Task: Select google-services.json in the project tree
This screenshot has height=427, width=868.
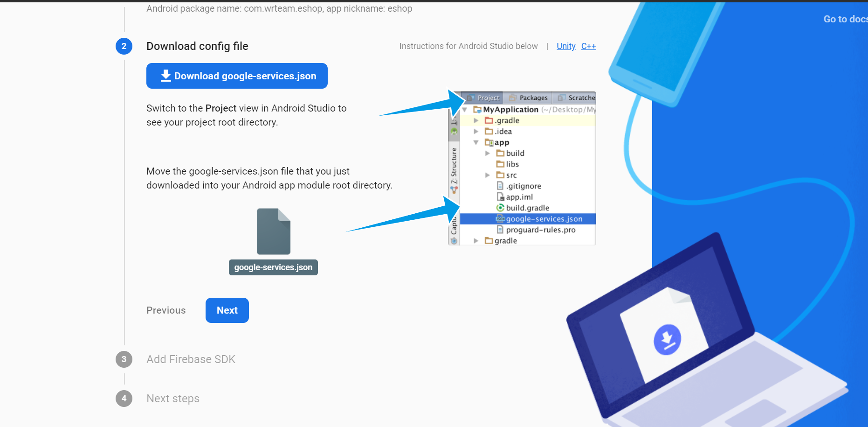Action: [544, 219]
